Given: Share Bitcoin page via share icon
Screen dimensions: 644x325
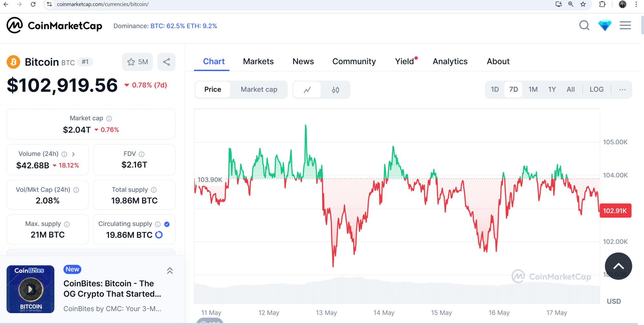Looking at the screenshot, I should click(166, 62).
